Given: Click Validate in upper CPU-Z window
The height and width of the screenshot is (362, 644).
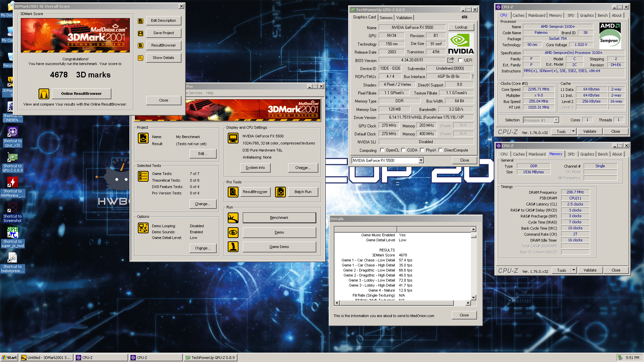Looking at the screenshot, I should coord(590,131).
